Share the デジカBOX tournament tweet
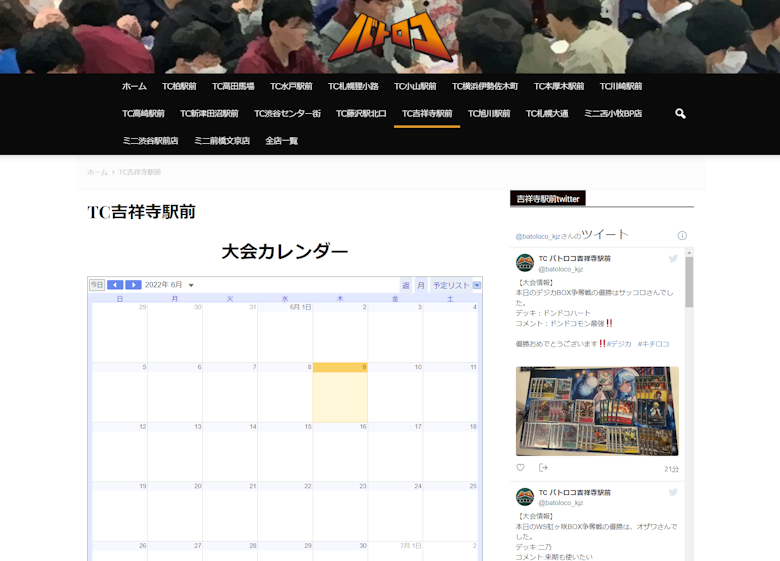780x561 pixels. coord(543,468)
